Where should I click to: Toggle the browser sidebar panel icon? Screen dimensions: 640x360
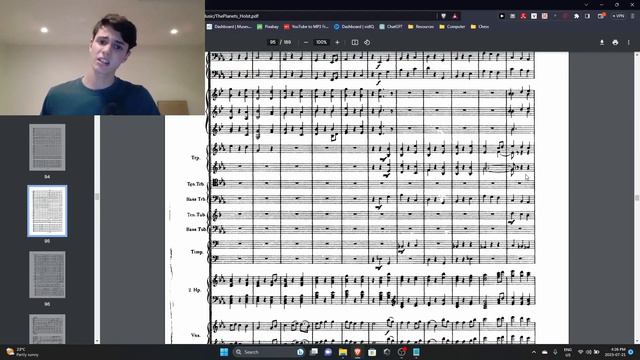pyautogui.click(x=587, y=16)
